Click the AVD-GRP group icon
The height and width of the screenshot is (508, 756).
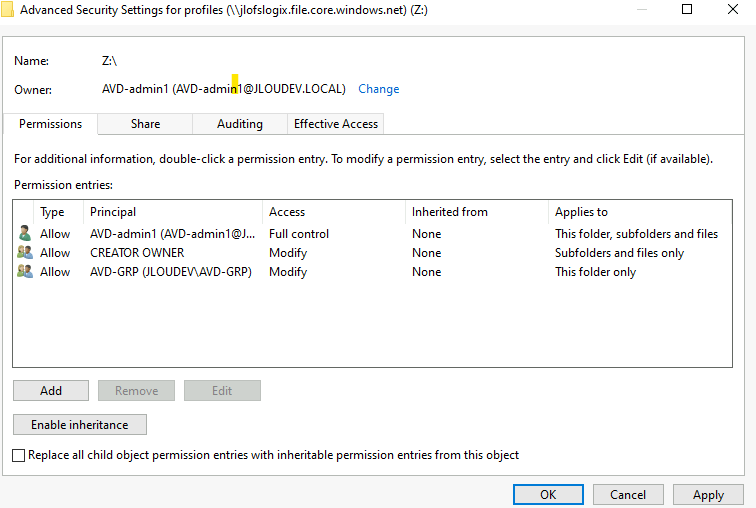[25, 271]
